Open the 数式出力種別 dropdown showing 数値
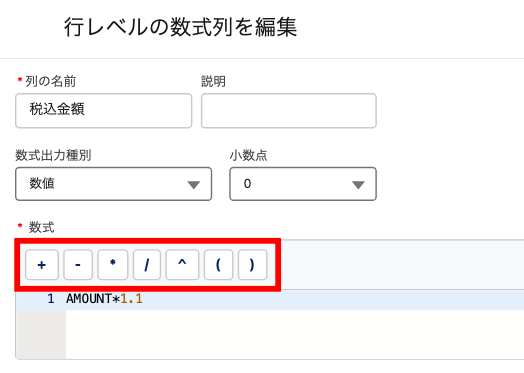Screen dimensions: 524x373 (x=113, y=184)
